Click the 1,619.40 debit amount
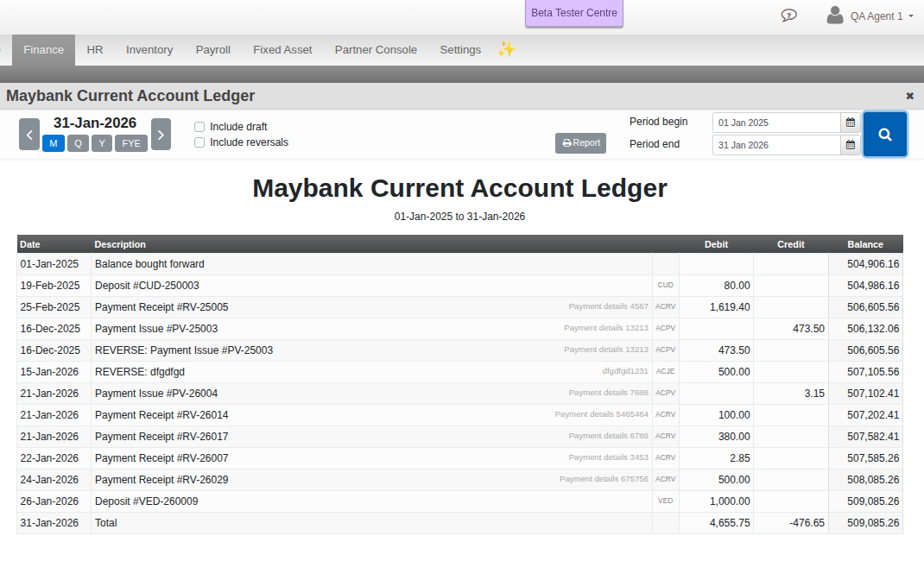Image resolution: width=924 pixels, height=561 pixels. [730, 307]
